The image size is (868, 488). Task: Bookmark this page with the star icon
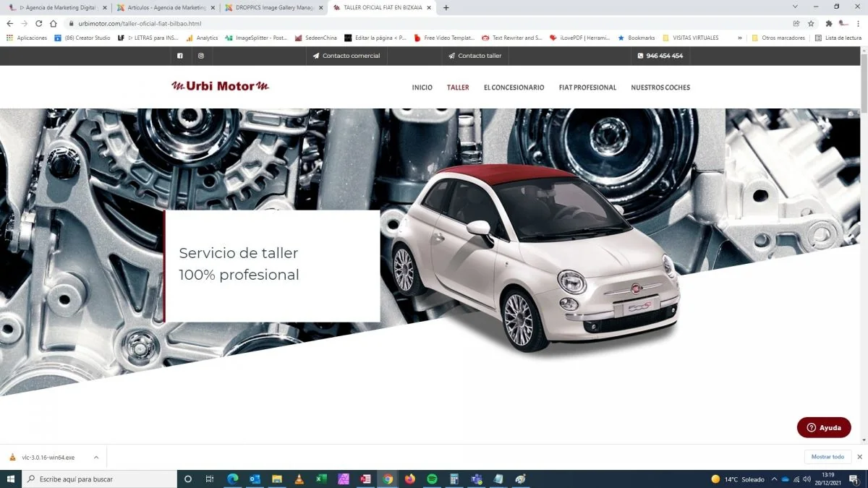811,23
